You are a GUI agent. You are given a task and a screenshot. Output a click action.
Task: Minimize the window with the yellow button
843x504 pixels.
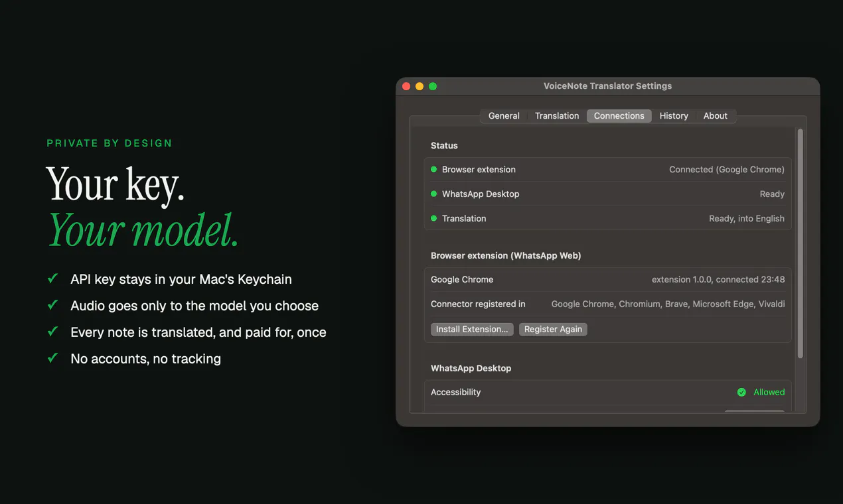(x=420, y=86)
